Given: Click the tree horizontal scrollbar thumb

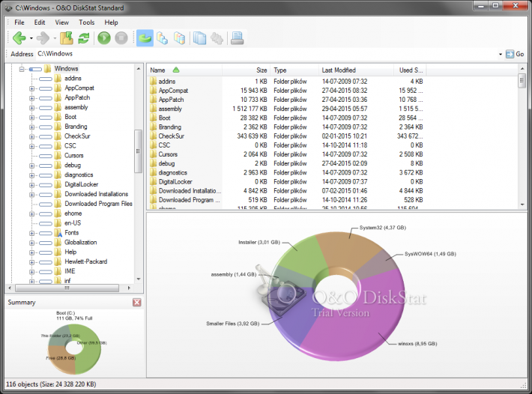Looking at the screenshot, I should coord(67,288).
